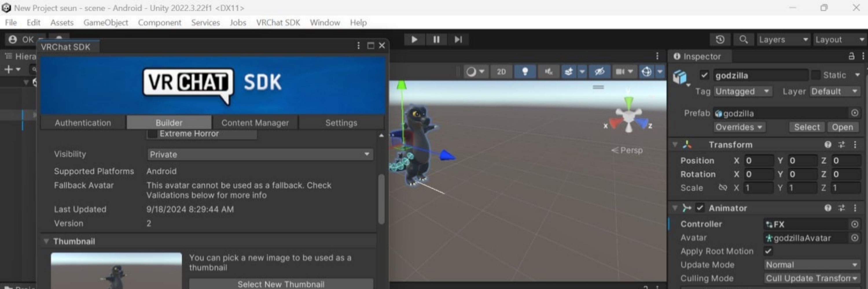Open Animator three-dot context menu
Image resolution: width=868 pixels, height=289 pixels.
(855, 208)
